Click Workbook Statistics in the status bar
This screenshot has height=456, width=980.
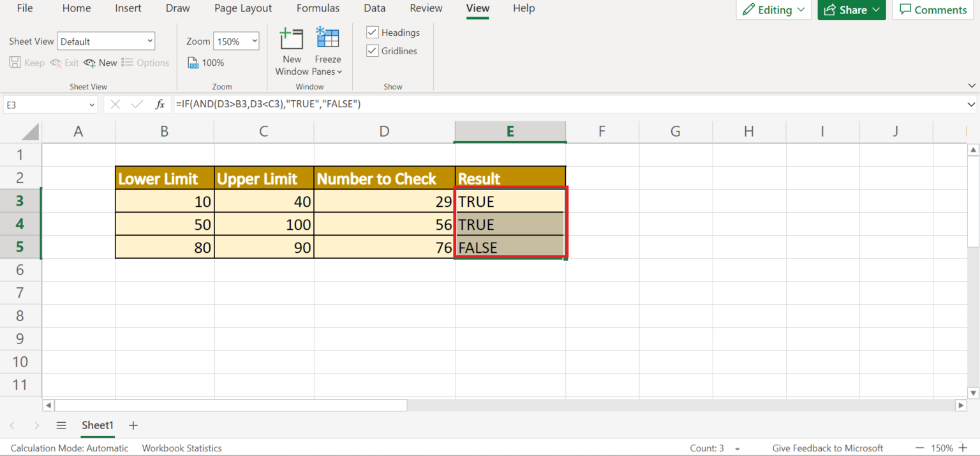181,448
